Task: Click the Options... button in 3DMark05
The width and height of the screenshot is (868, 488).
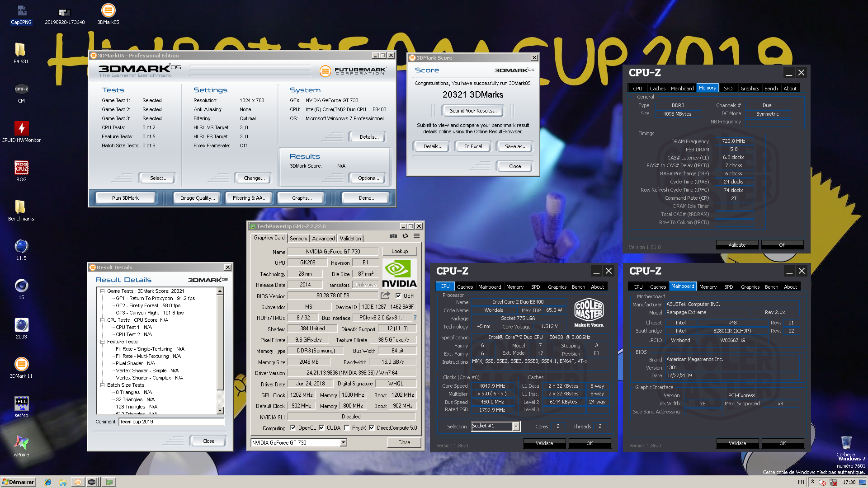Action: (x=368, y=178)
